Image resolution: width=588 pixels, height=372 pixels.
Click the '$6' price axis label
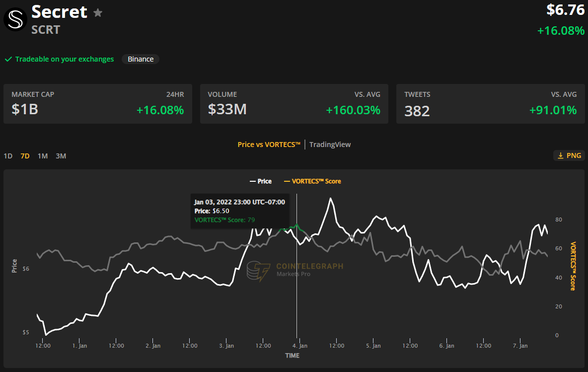pyautogui.click(x=26, y=269)
